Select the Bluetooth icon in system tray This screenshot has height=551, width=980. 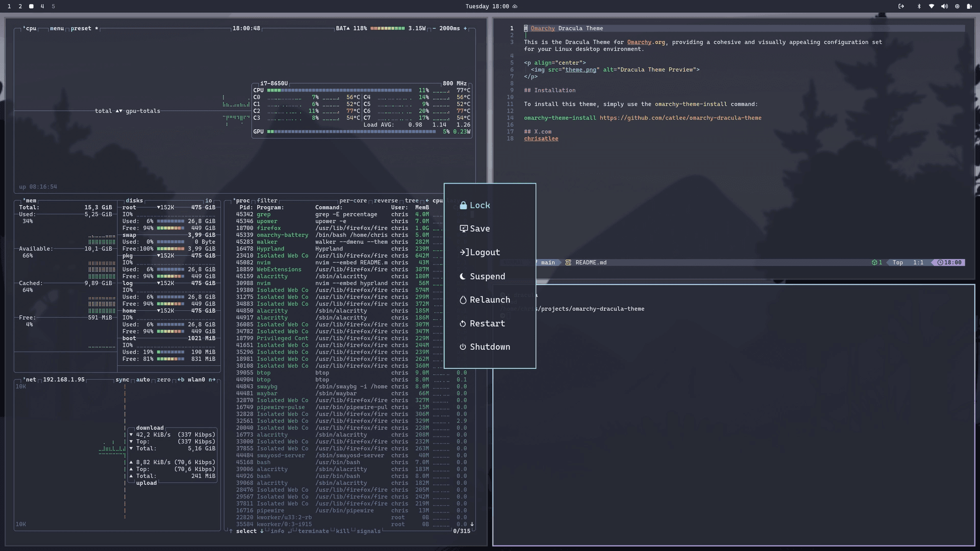pos(919,7)
